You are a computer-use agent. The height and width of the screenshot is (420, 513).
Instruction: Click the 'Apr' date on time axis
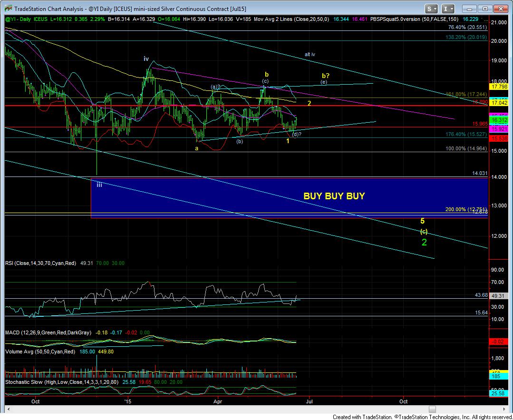218,401
